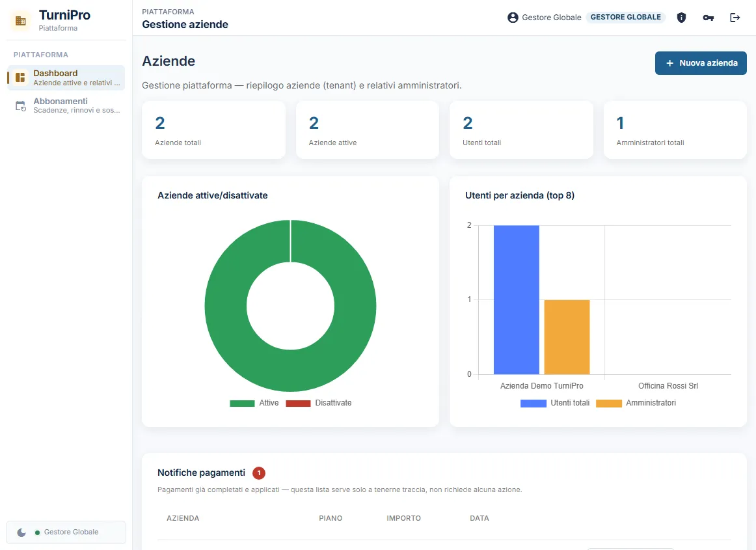756x550 pixels.
Task: Click the Nuova azienda button
Action: (701, 63)
